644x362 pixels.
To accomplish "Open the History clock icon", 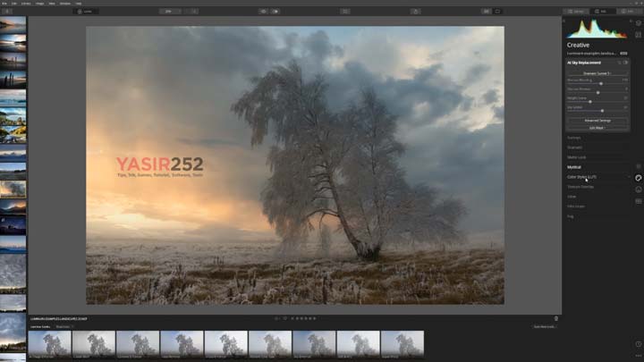I will click(x=639, y=344).
